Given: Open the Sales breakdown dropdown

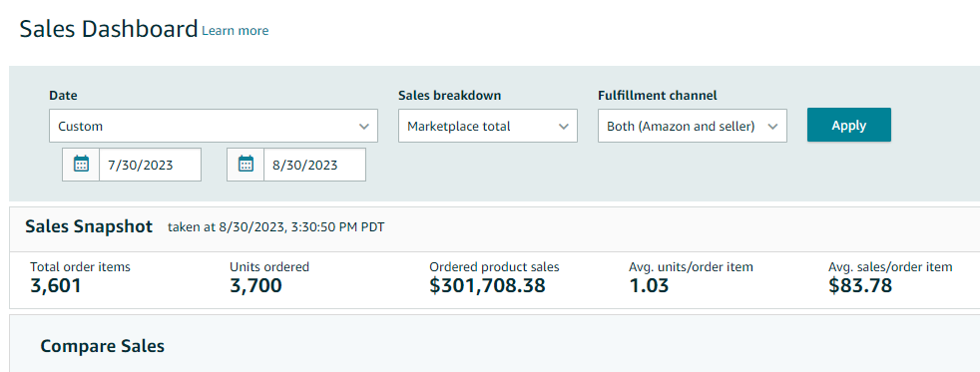Looking at the screenshot, I should point(487,126).
